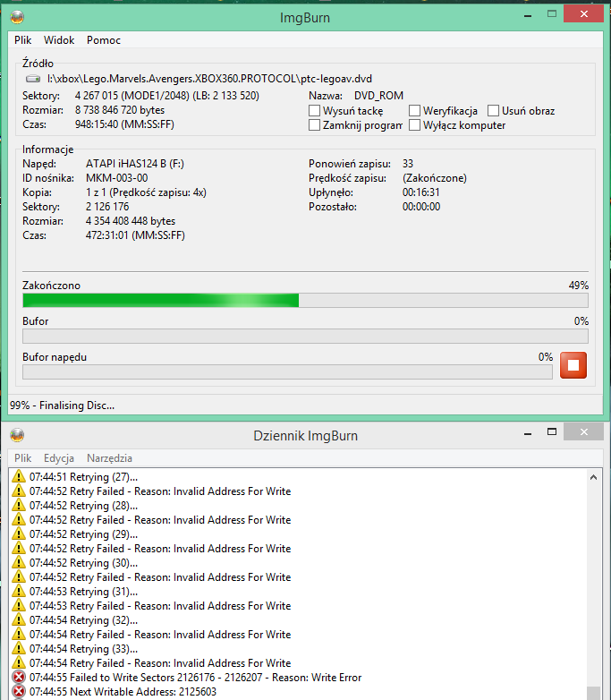Click the warning icon on Retrying (29)
Viewport: 611px width, 700px height.
[18, 534]
